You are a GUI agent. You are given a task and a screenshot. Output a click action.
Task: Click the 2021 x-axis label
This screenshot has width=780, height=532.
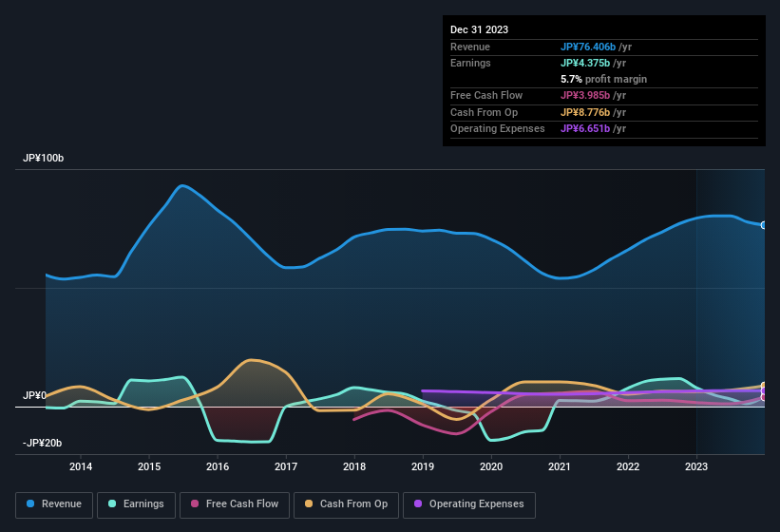(560, 466)
